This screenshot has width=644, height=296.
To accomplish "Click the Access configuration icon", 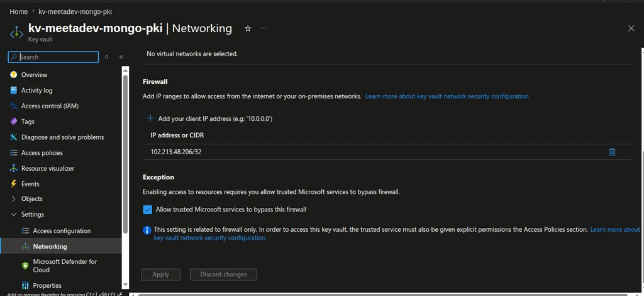I will (25, 231).
